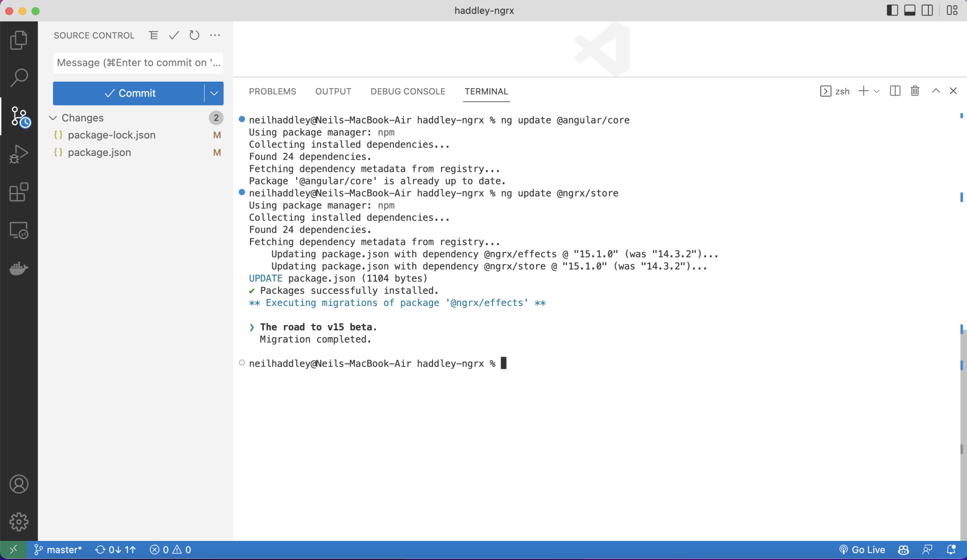The height and width of the screenshot is (560, 967).
Task: Open the Extensions view
Action: (19, 192)
